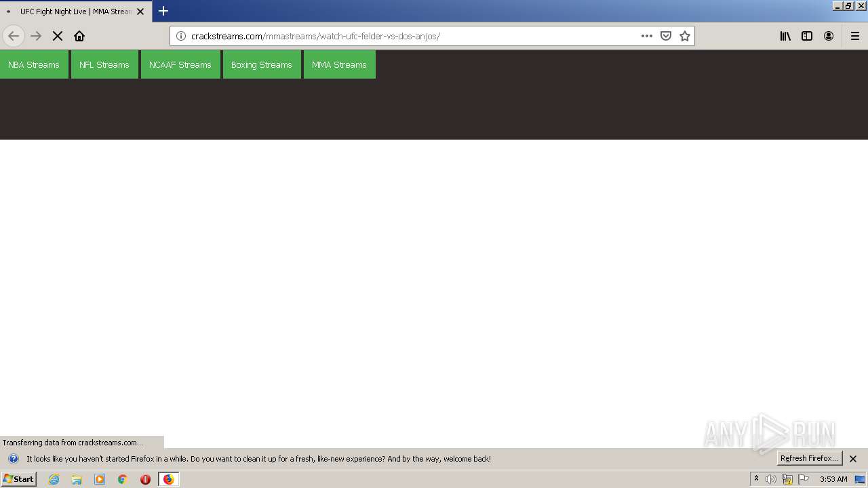Image resolution: width=868 pixels, height=488 pixels.
Task: Open the Firefox home page
Action: coord(79,36)
